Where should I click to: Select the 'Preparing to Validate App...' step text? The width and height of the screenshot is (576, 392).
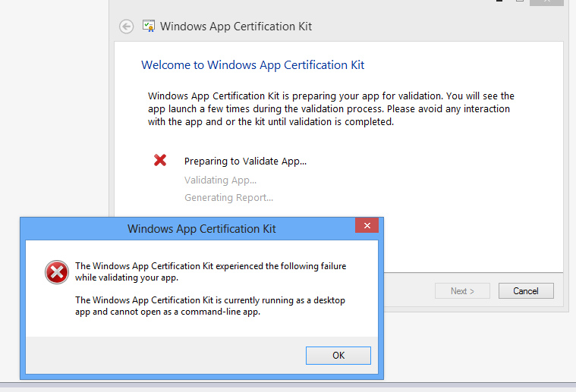point(245,162)
